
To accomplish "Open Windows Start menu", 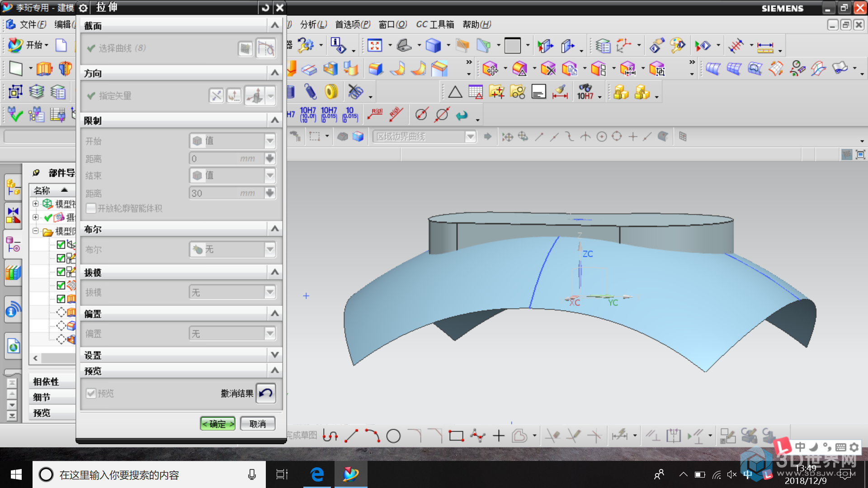I will [16, 474].
